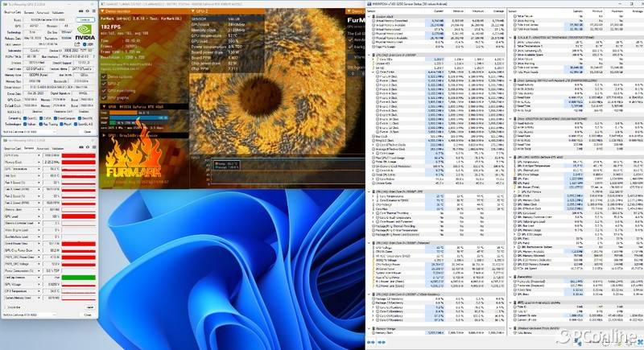
Task: Click the NVIDIA logo in GPU-Z
Action: 85,32
